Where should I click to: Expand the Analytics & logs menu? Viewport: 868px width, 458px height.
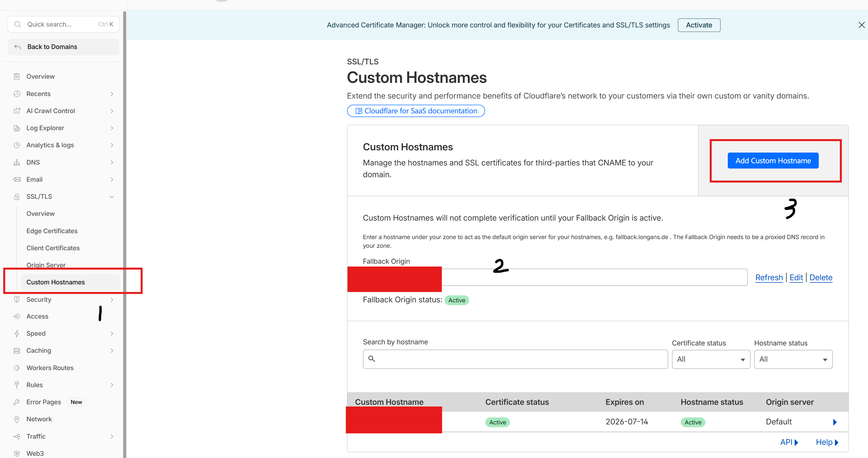tap(112, 145)
